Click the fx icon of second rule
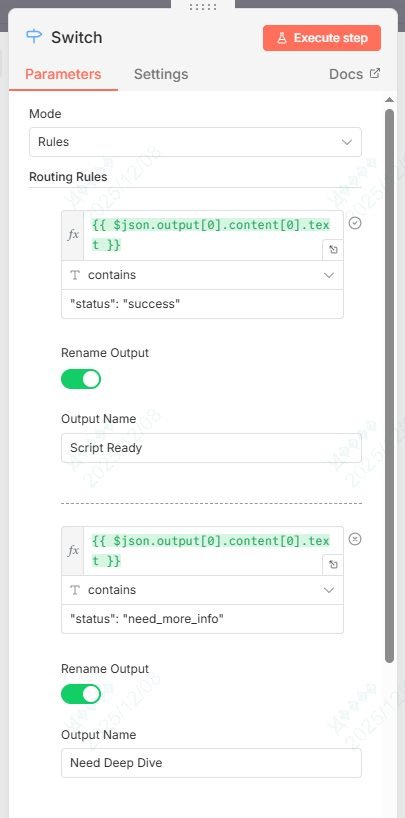The width and height of the screenshot is (405, 818). coord(73,551)
